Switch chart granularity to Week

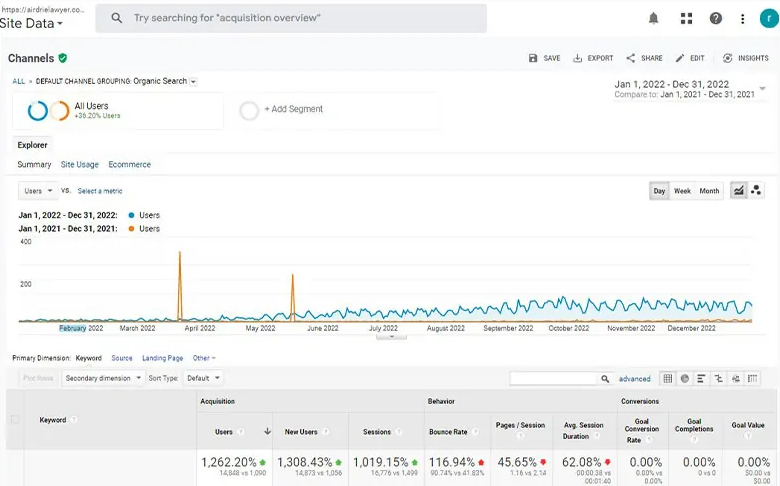(x=682, y=191)
